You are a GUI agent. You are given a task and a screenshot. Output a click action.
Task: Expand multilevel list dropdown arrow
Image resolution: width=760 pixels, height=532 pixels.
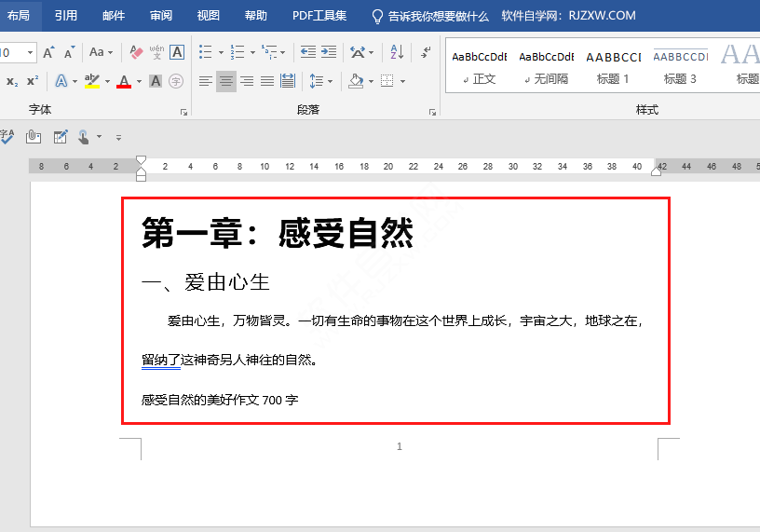[282, 53]
